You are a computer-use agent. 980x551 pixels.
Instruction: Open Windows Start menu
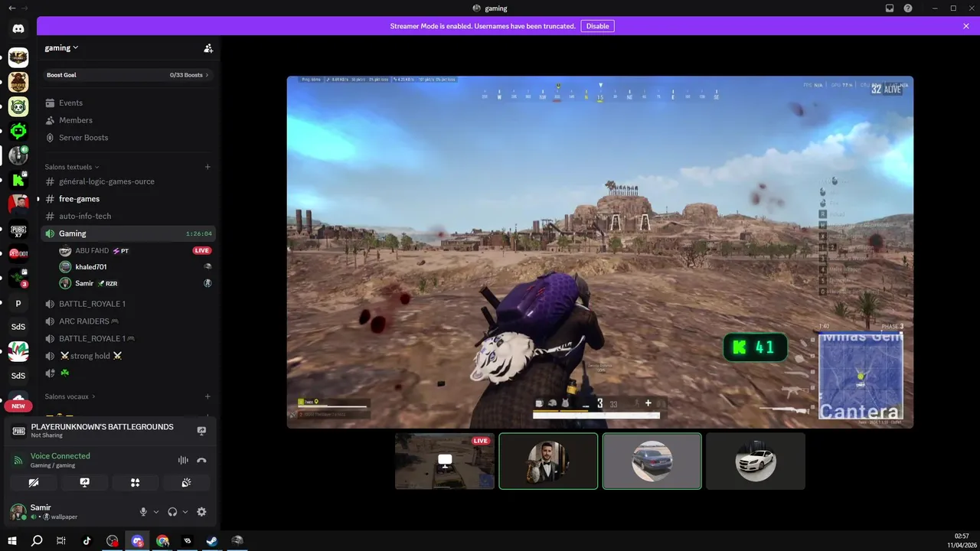coord(11,541)
